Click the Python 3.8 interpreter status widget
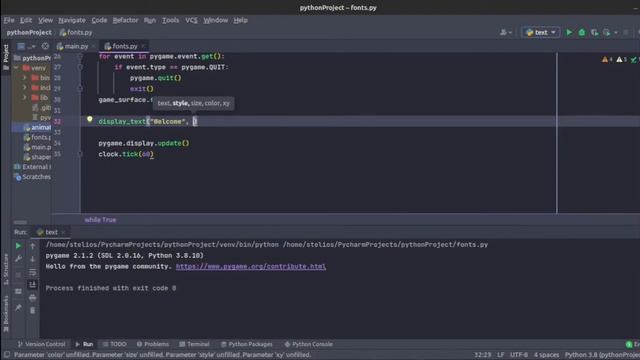 [602, 355]
